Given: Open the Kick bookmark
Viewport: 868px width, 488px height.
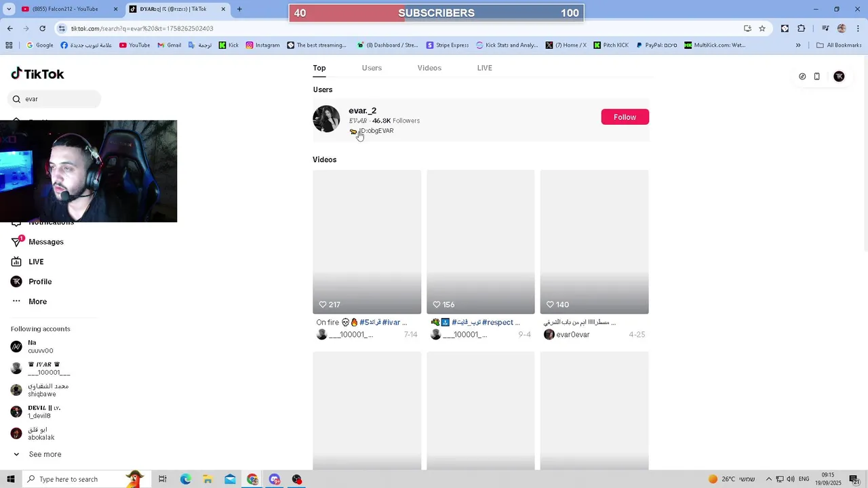Looking at the screenshot, I should coord(229,45).
